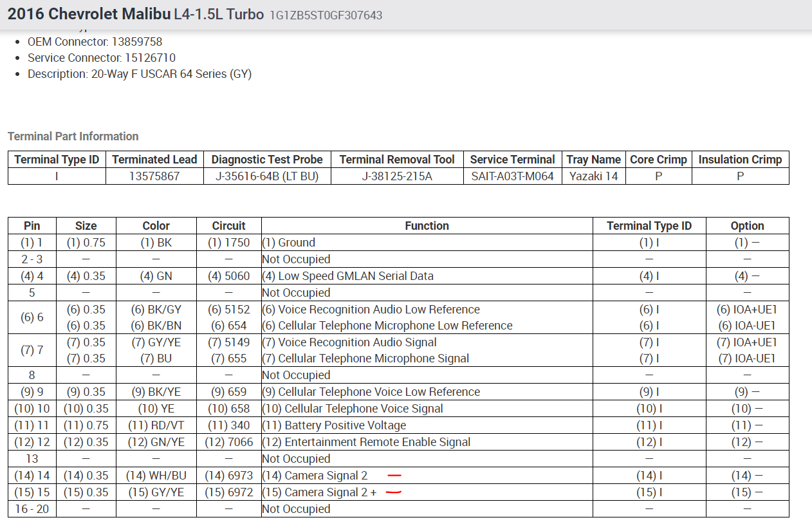812x531 pixels.
Task: Select circuit (4) 5060
Action: tap(228, 276)
